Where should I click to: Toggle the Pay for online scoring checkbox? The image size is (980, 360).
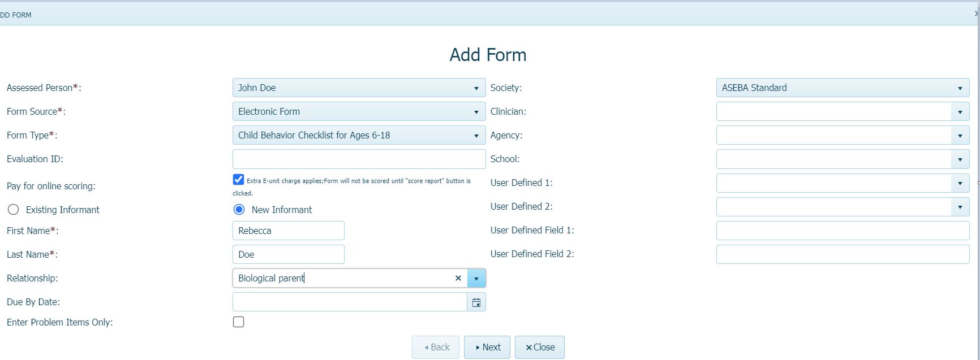(x=238, y=180)
